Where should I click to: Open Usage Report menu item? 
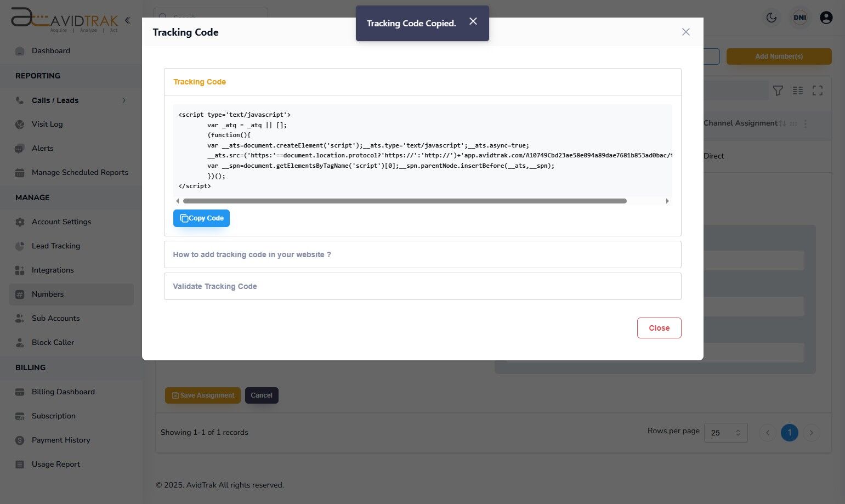(x=56, y=465)
